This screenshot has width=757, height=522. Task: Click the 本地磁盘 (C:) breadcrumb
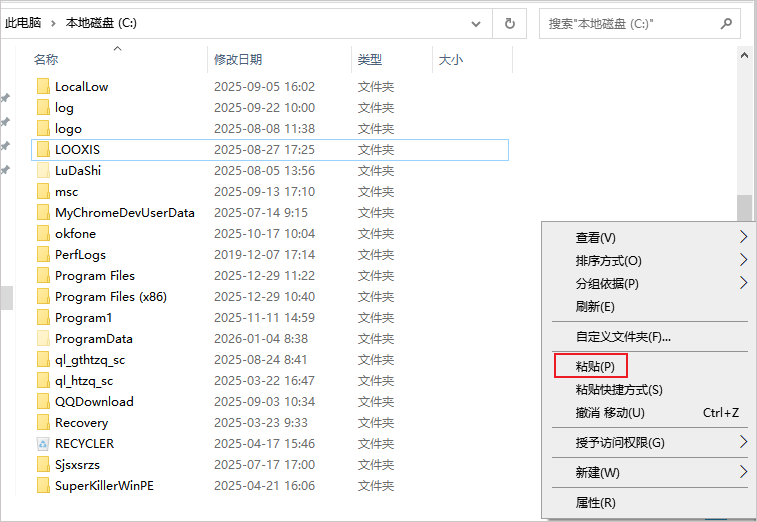pyautogui.click(x=101, y=23)
